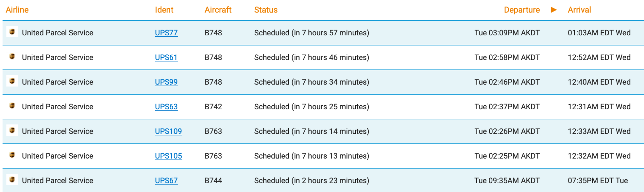Open the UPS77 flight link

(166, 33)
